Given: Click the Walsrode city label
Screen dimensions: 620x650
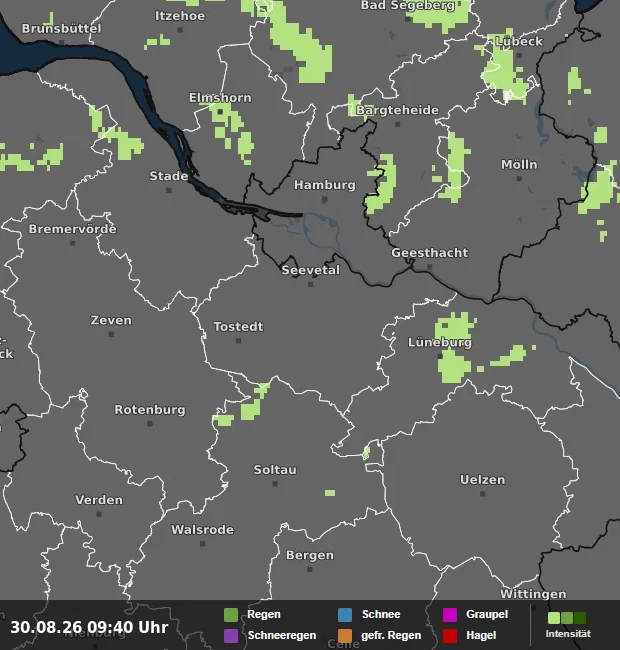Looking at the screenshot, I should click(203, 530).
